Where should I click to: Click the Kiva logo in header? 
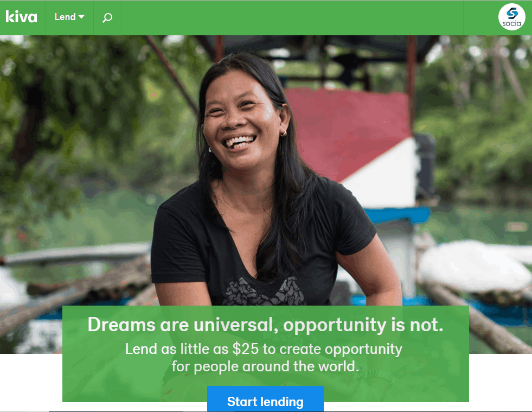click(x=21, y=17)
